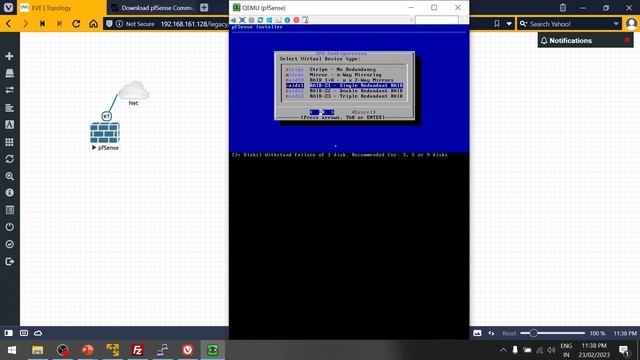This screenshot has width=640, height=360.
Task: Click the bookmark page icon
Action: point(497,24)
